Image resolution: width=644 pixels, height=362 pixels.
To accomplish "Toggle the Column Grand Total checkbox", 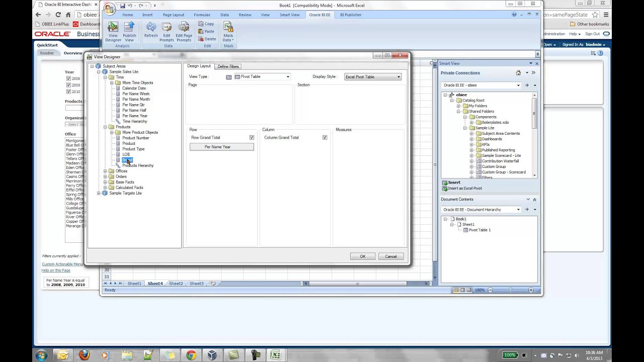I will pyautogui.click(x=325, y=137).
